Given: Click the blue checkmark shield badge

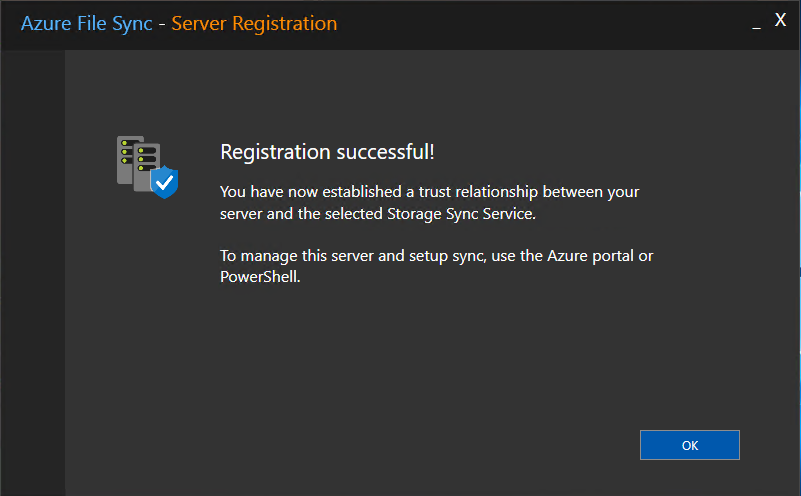Looking at the screenshot, I should [164, 182].
